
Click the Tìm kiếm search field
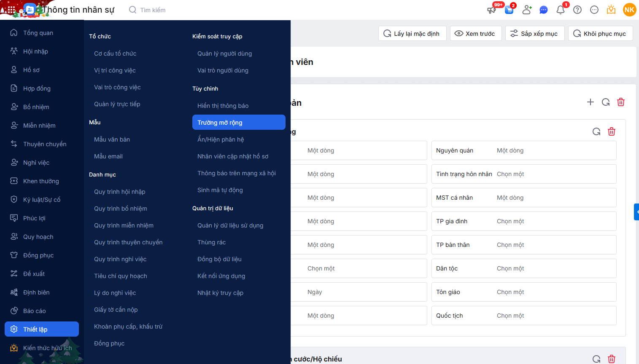pyautogui.click(x=153, y=10)
